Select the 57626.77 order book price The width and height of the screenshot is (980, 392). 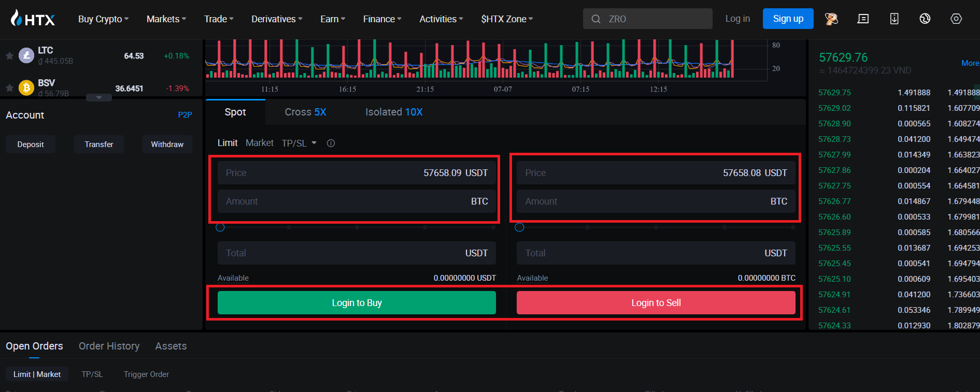coord(834,201)
